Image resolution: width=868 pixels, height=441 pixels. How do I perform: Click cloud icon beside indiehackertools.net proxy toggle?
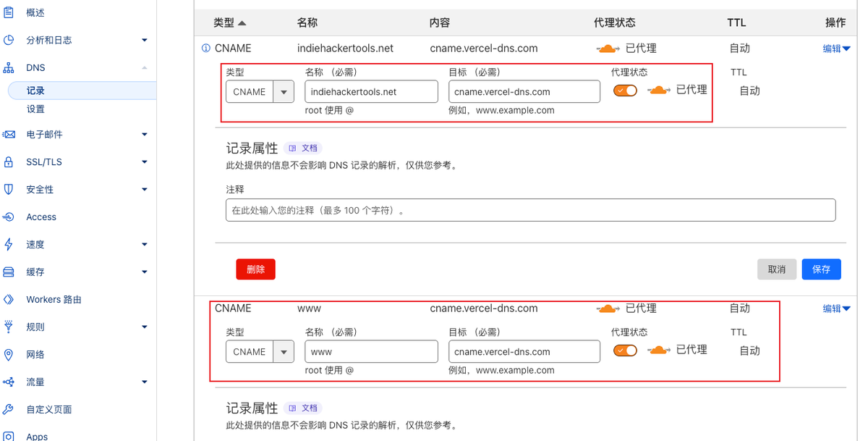tap(658, 90)
